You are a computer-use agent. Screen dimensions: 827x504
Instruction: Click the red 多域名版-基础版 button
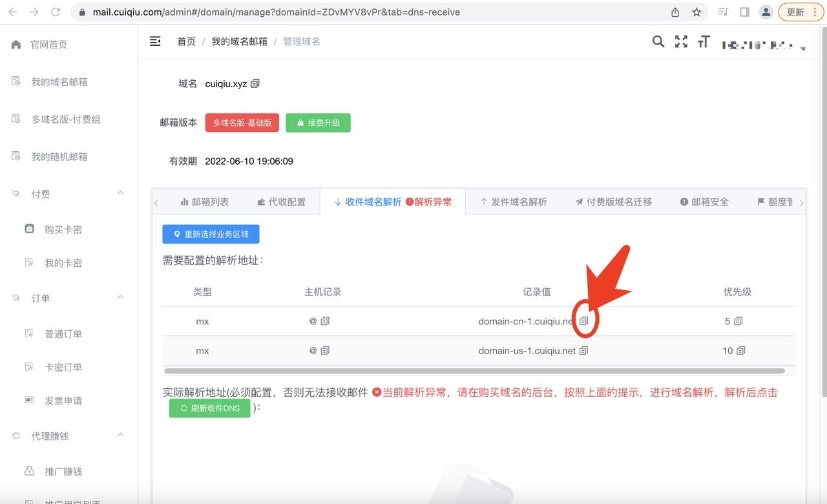(x=242, y=123)
